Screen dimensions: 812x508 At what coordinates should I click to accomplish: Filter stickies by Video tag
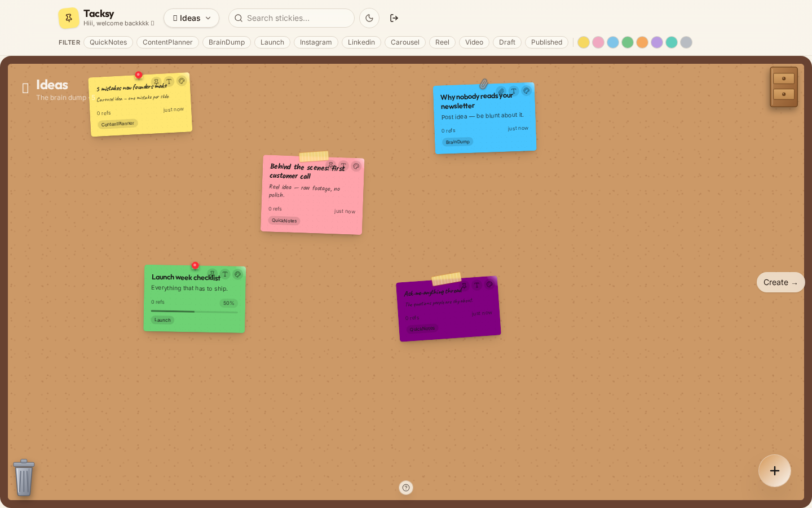tap(474, 42)
